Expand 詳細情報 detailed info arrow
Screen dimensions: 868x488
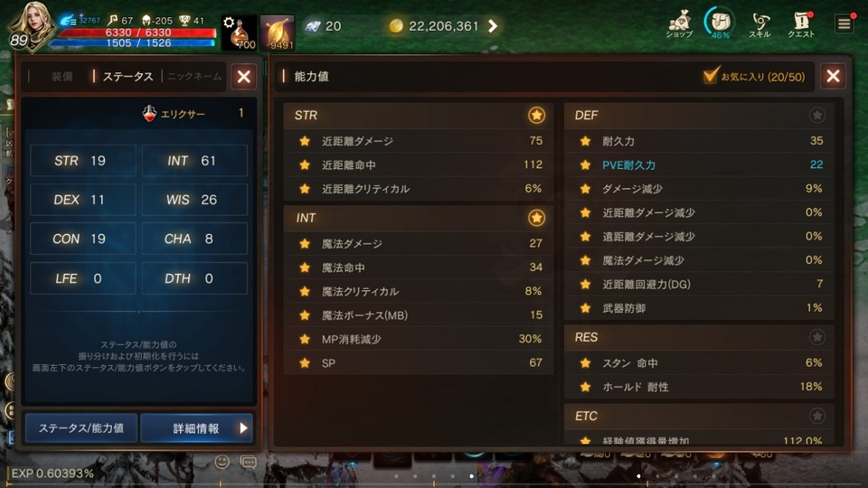(x=243, y=428)
